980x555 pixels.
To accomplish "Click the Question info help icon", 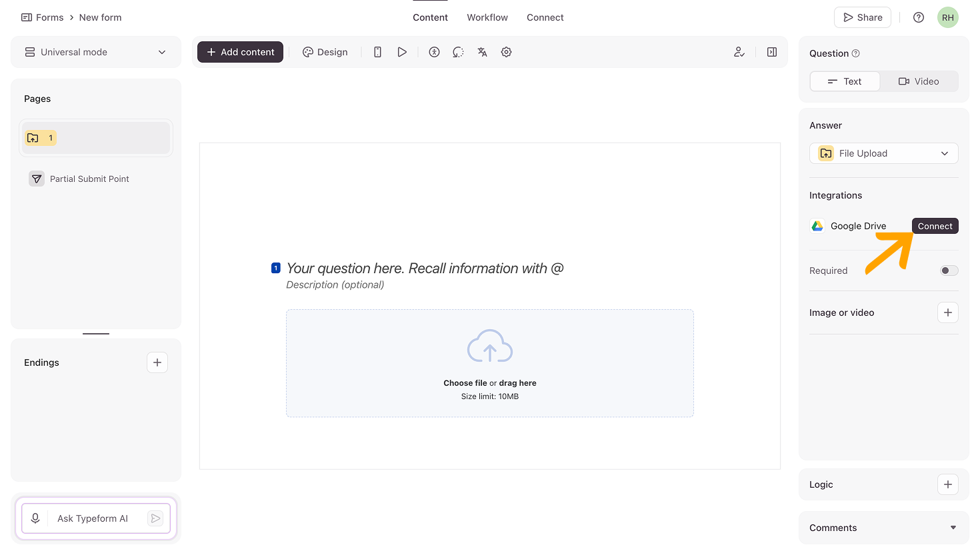I will [856, 53].
